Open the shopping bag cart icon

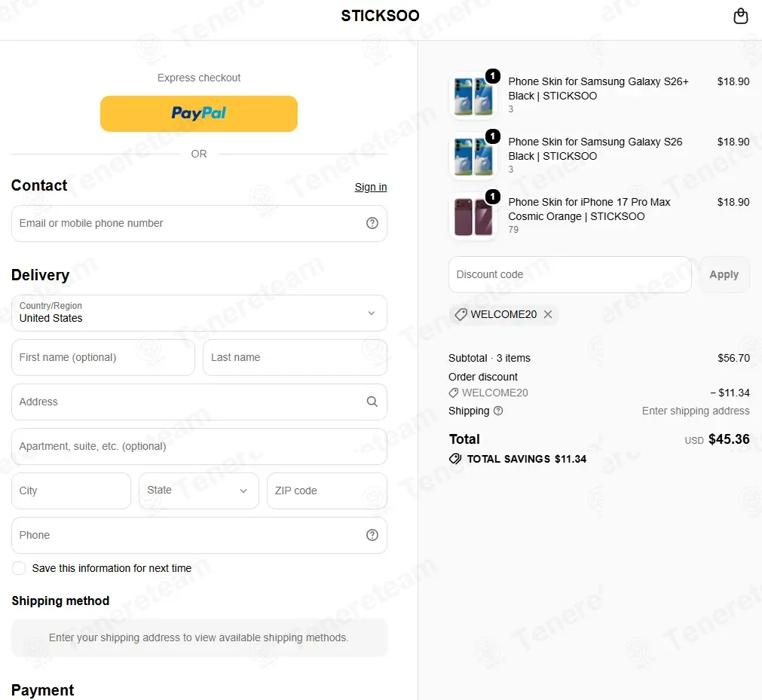(x=740, y=16)
